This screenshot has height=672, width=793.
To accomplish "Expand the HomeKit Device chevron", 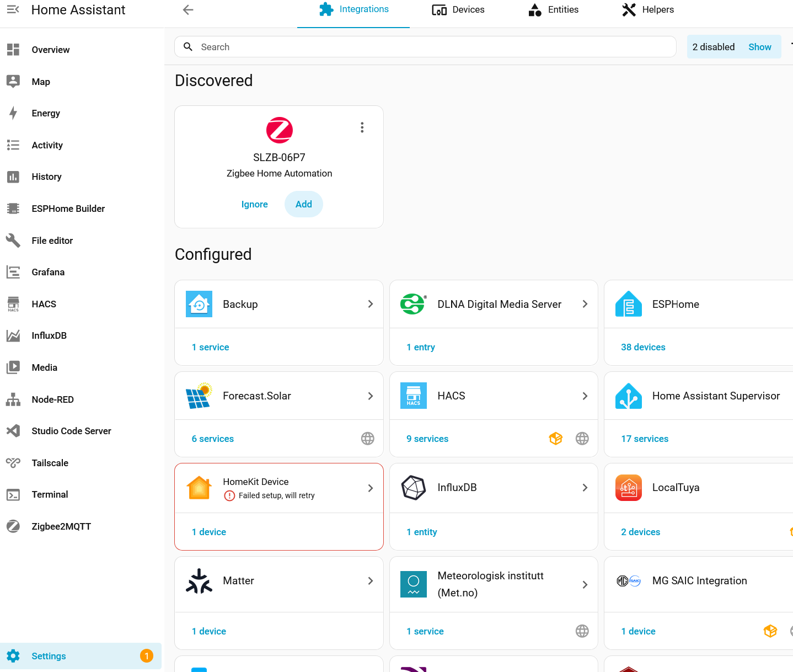I will point(371,488).
